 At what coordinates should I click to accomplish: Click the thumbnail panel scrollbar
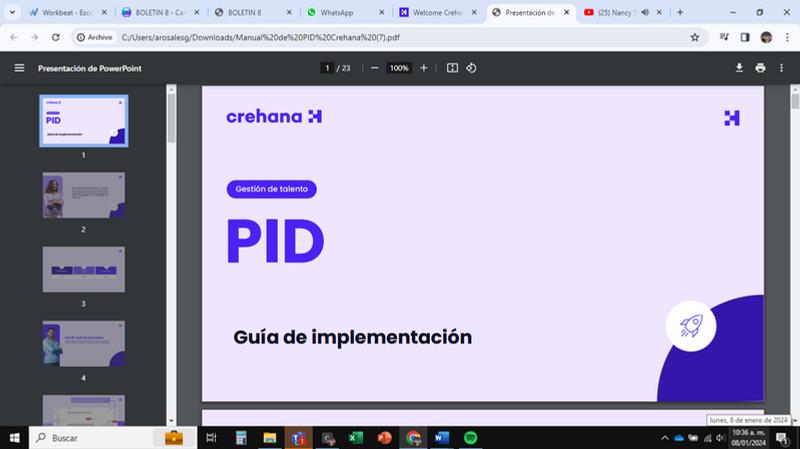(x=171, y=118)
